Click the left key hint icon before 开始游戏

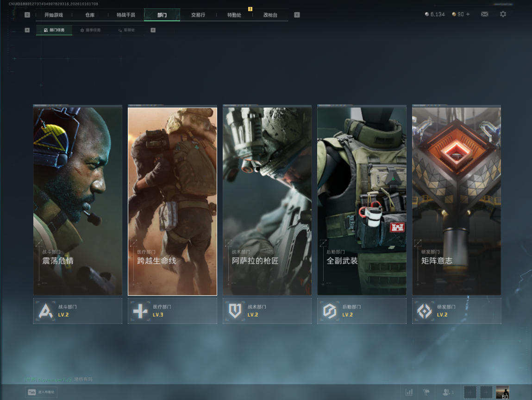coord(27,15)
